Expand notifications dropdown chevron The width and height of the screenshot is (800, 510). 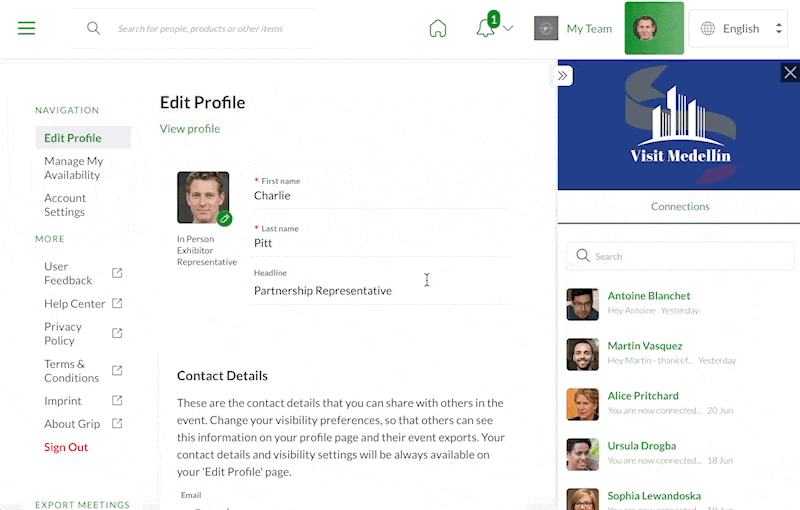(x=508, y=29)
